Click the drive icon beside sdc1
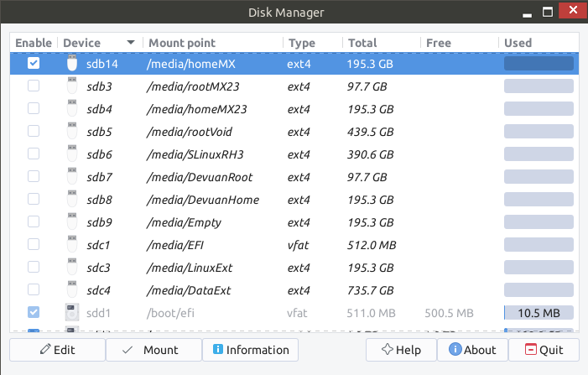 [72, 245]
